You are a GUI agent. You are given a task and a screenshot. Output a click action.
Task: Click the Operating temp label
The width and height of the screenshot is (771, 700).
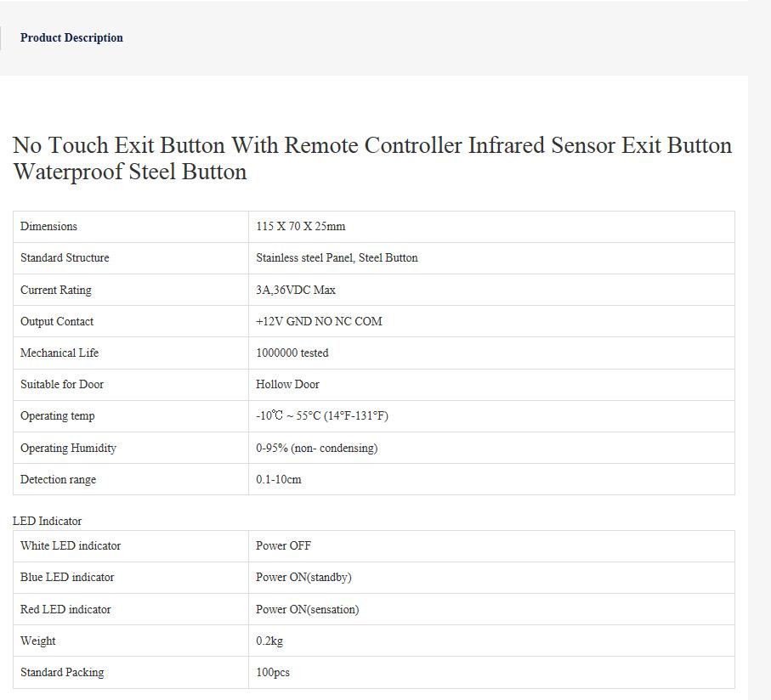[57, 416]
